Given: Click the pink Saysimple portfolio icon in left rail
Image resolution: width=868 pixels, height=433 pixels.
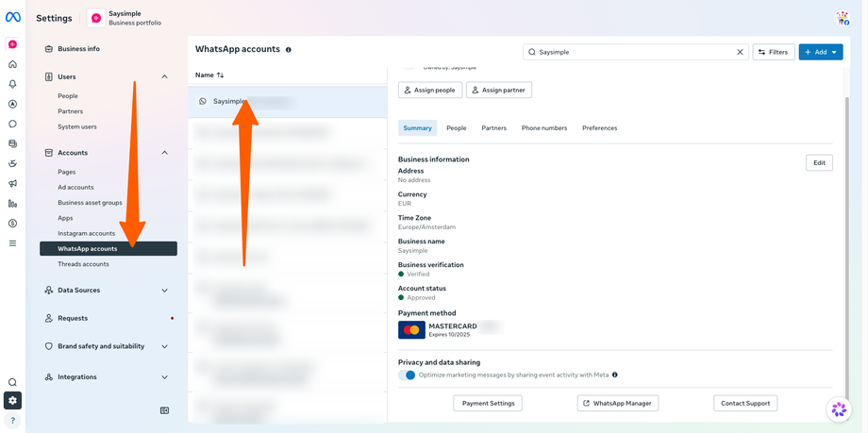Looking at the screenshot, I should point(12,44).
